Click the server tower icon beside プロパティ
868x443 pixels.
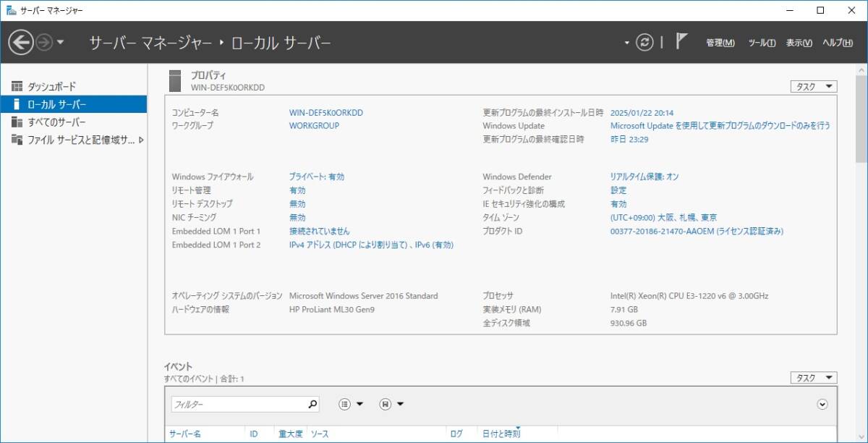[175, 80]
